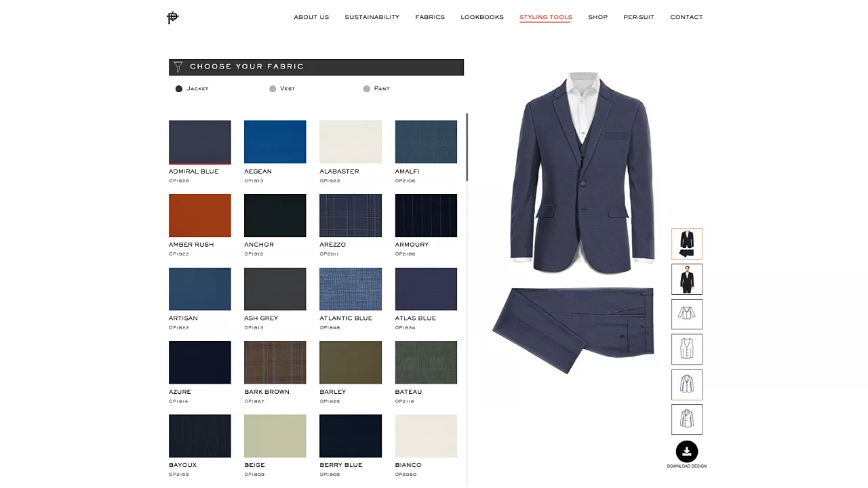Open the Contact link
868x488 pixels.
[686, 17]
